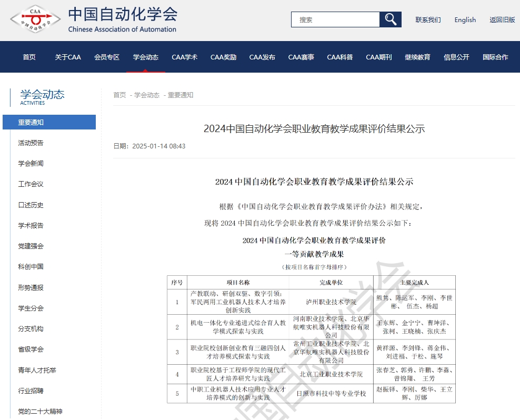Open the 首页 navigation menu item

(x=29, y=57)
